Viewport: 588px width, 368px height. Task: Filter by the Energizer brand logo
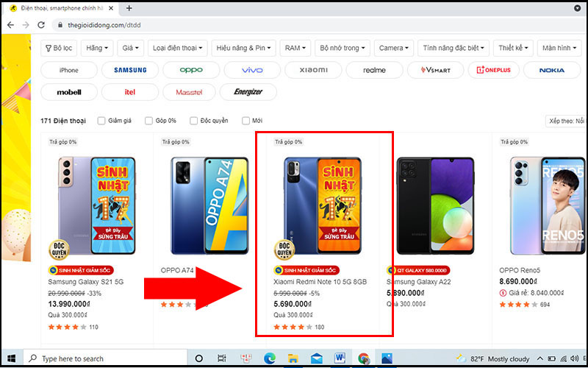[248, 93]
